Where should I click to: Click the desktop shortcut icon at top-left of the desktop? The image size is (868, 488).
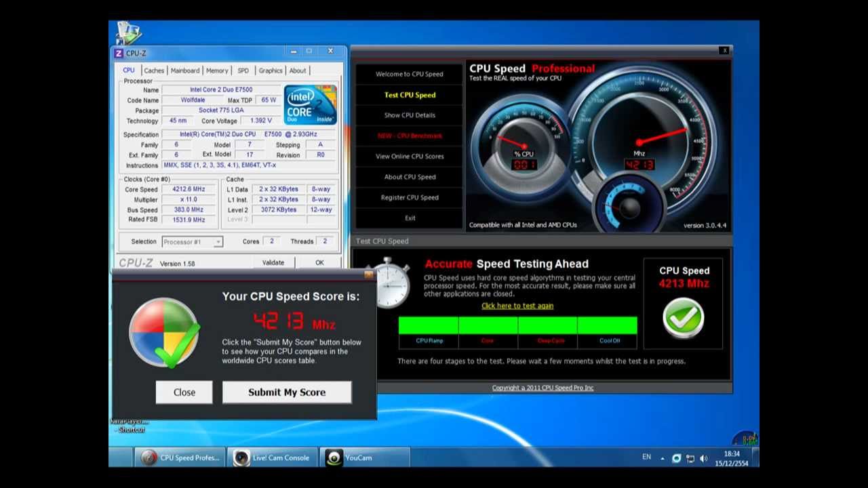128,33
